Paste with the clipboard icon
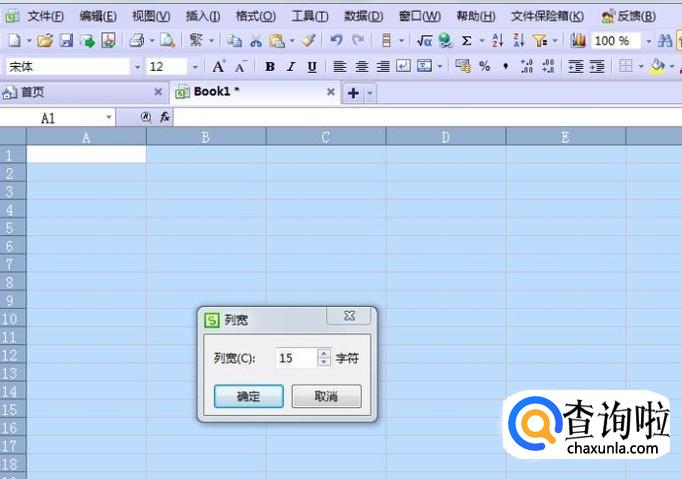 point(277,41)
